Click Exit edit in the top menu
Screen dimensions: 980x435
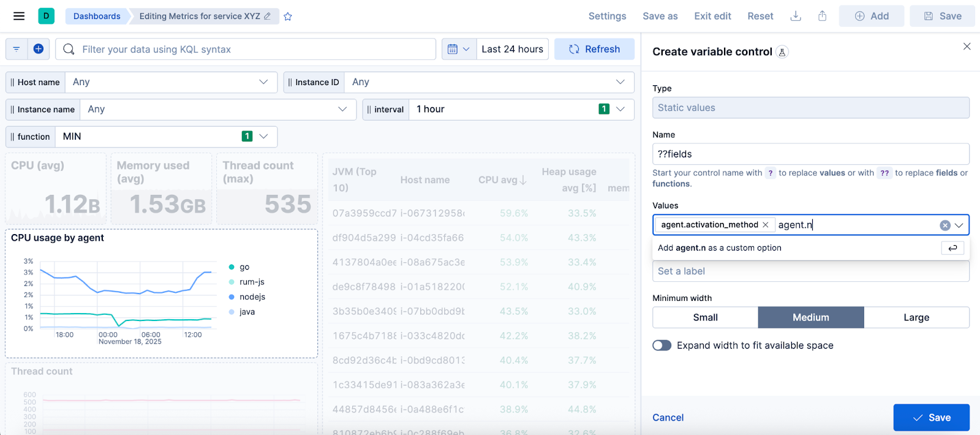712,16
